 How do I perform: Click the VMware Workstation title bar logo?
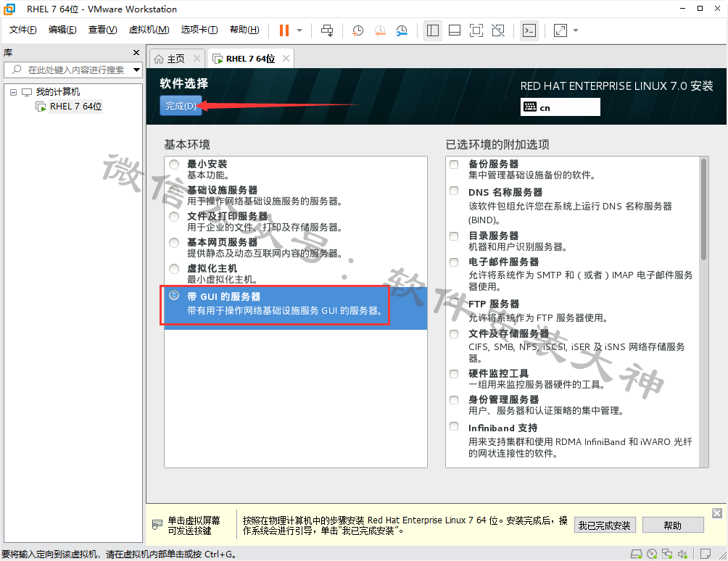[x=9, y=9]
